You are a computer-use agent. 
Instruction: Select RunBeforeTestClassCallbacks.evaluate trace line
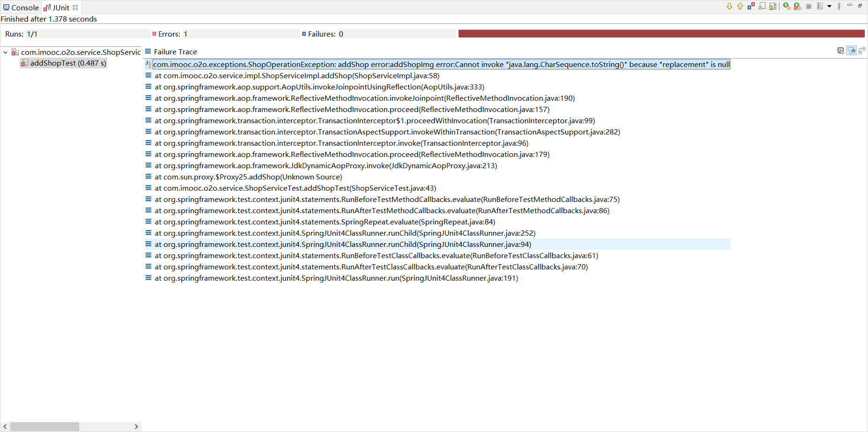376,255
